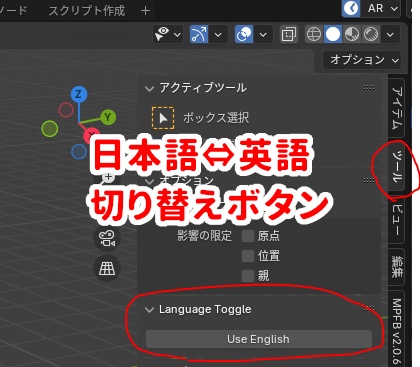This screenshot has width=420, height=367.
Task: Enable the 親 checkbox
Action: click(x=248, y=276)
